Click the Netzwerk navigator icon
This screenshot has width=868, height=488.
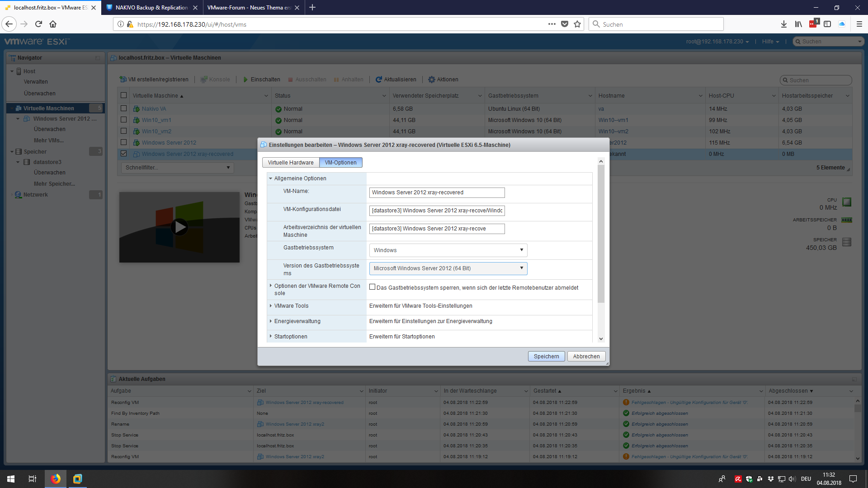point(18,195)
